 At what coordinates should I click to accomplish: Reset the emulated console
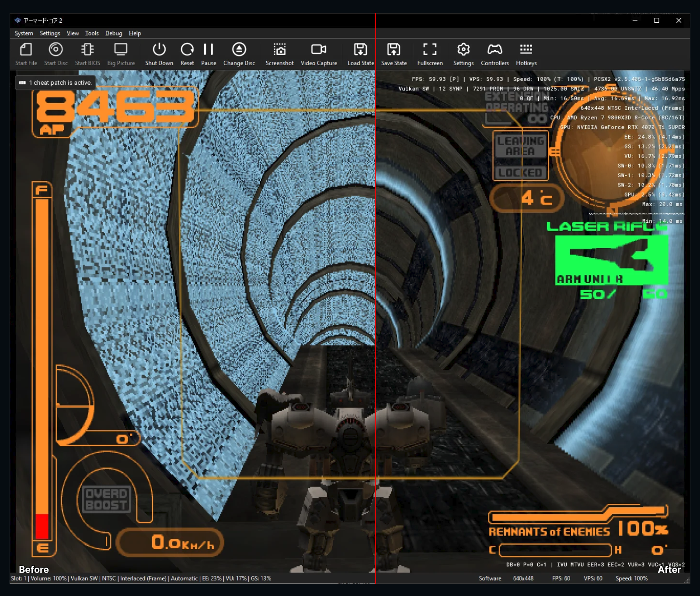point(187,54)
